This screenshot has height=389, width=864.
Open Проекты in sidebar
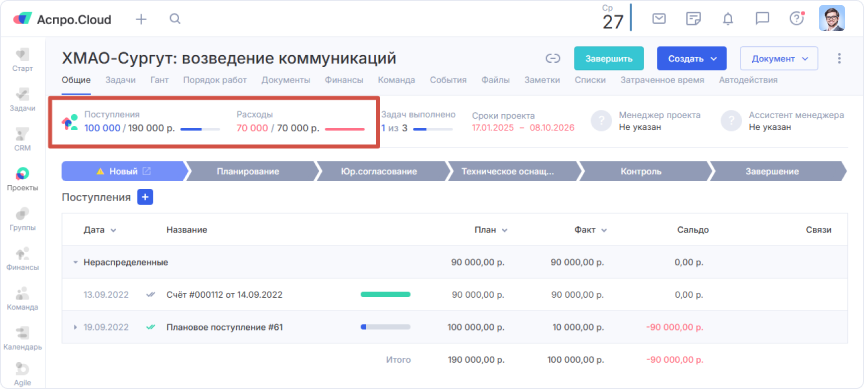coord(22,180)
